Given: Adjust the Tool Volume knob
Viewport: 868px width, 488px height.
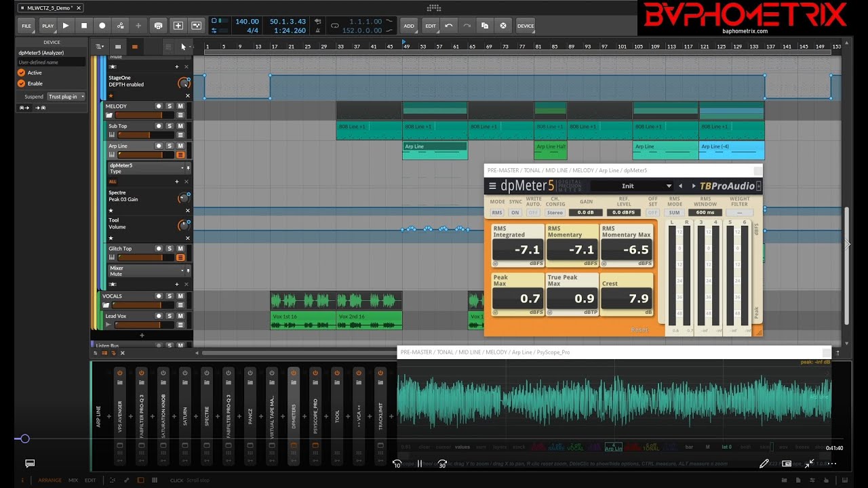Looking at the screenshot, I should pos(183,225).
